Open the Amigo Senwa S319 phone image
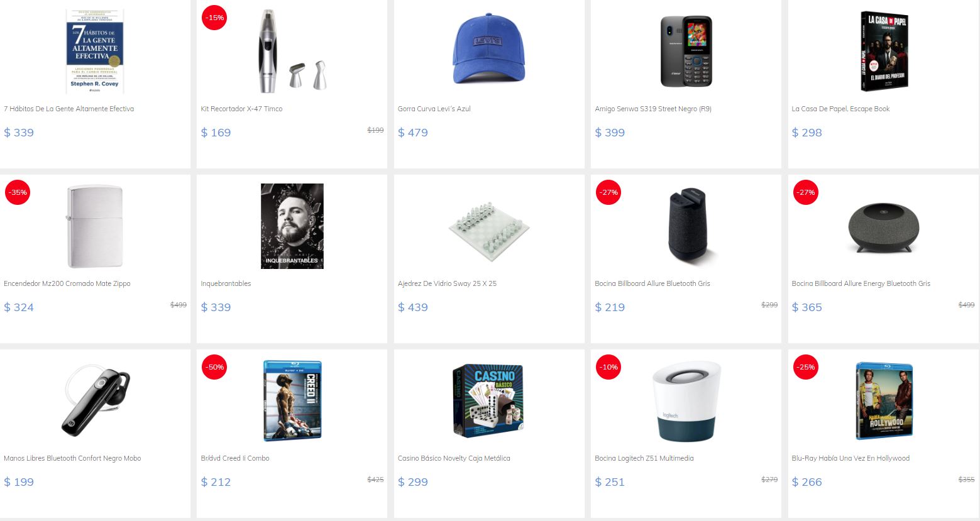 pos(686,52)
